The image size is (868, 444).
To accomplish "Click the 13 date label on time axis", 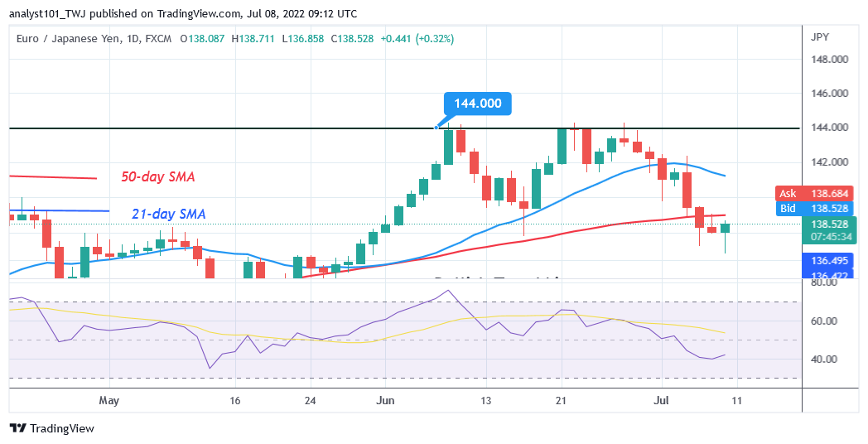I will (485, 400).
